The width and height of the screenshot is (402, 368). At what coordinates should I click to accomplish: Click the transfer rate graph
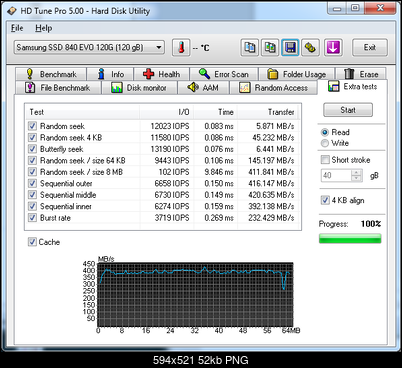click(x=195, y=294)
